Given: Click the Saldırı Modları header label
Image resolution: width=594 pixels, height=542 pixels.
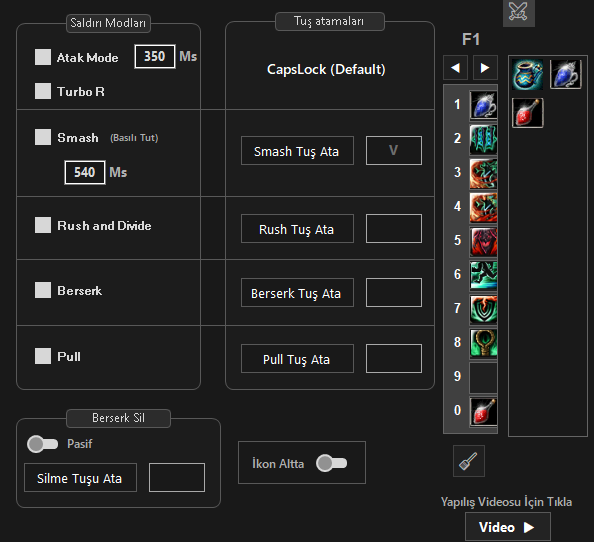Looking at the screenshot, I should (x=108, y=23).
